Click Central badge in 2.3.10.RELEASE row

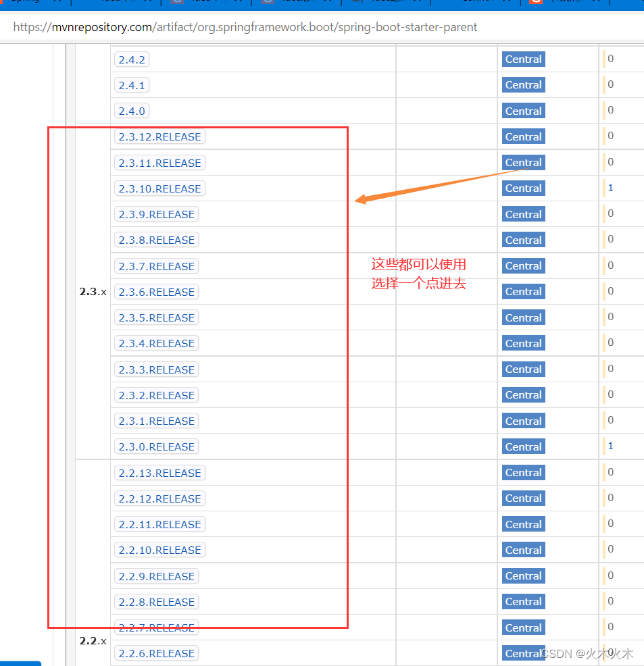tap(523, 188)
